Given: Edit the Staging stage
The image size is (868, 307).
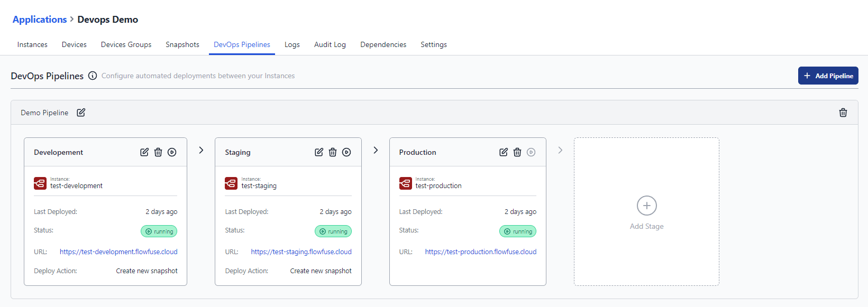Looking at the screenshot, I should [319, 152].
